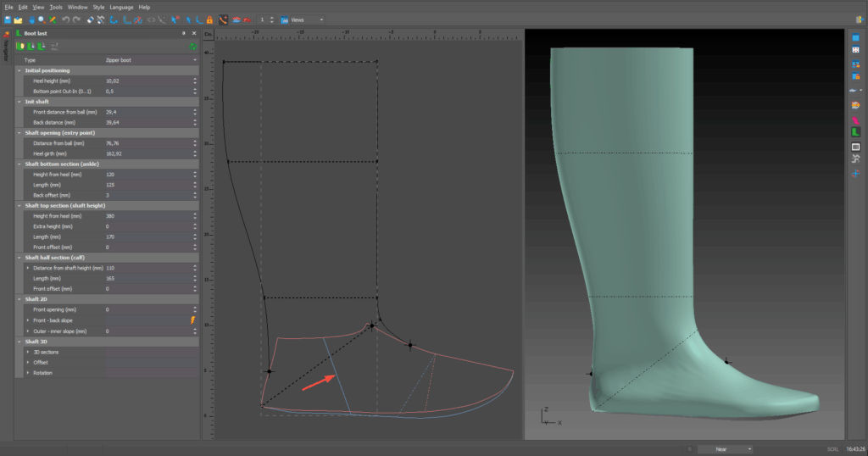868x456 pixels.
Task: Expand the 3D sections row
Action: (27, 351)
